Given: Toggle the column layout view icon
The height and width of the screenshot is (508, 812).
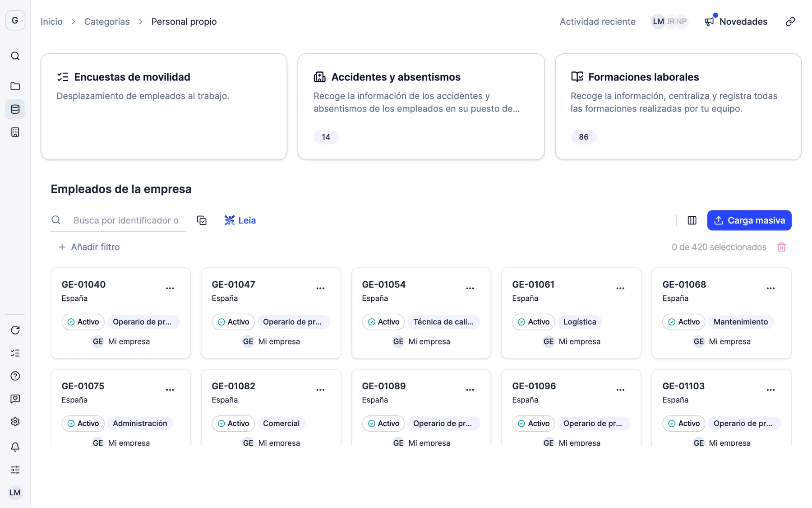Looking at the screenshot, I should point(692,220).
